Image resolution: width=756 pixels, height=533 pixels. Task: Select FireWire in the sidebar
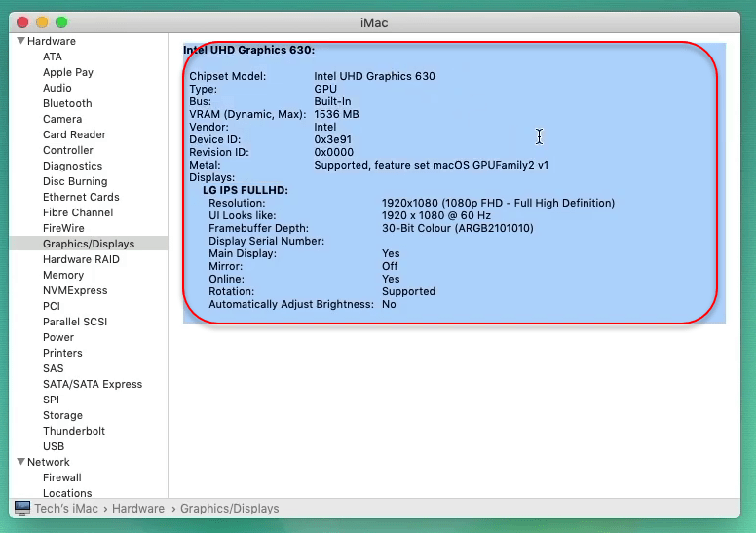point(63,228)
